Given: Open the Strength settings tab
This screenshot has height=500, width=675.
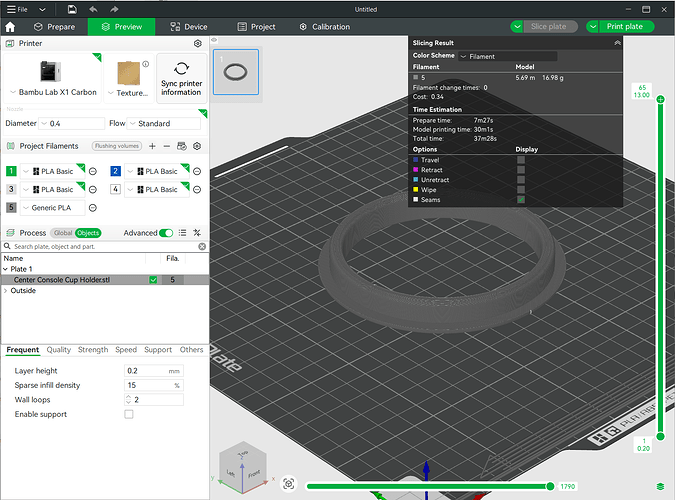Looking at the screenshot, I should tap(93, 350).
